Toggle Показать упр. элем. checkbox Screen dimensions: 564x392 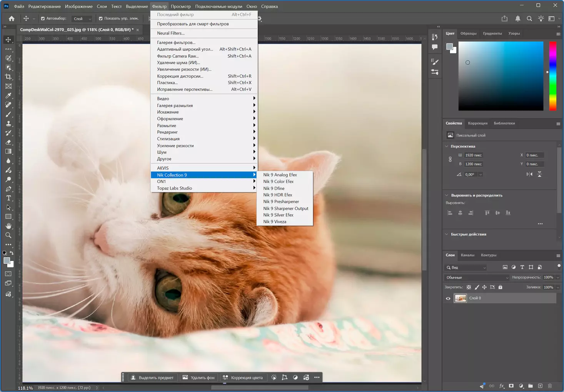(x=101, y=18)
